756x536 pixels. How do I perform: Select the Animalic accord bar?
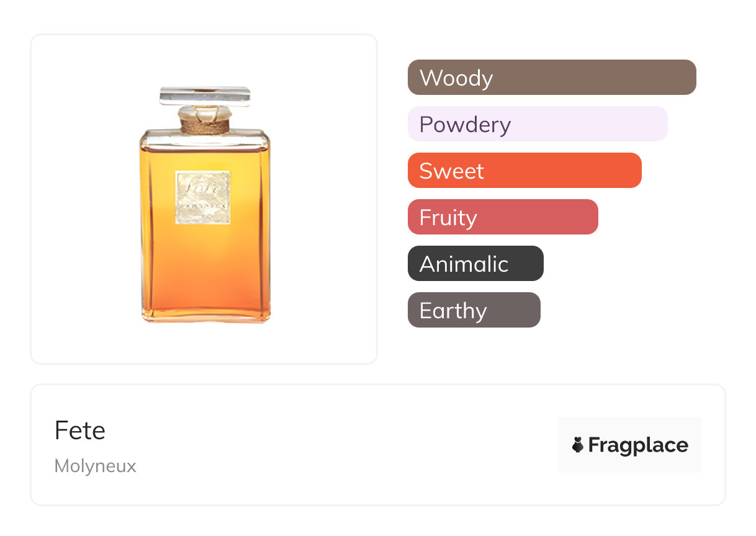475,264
